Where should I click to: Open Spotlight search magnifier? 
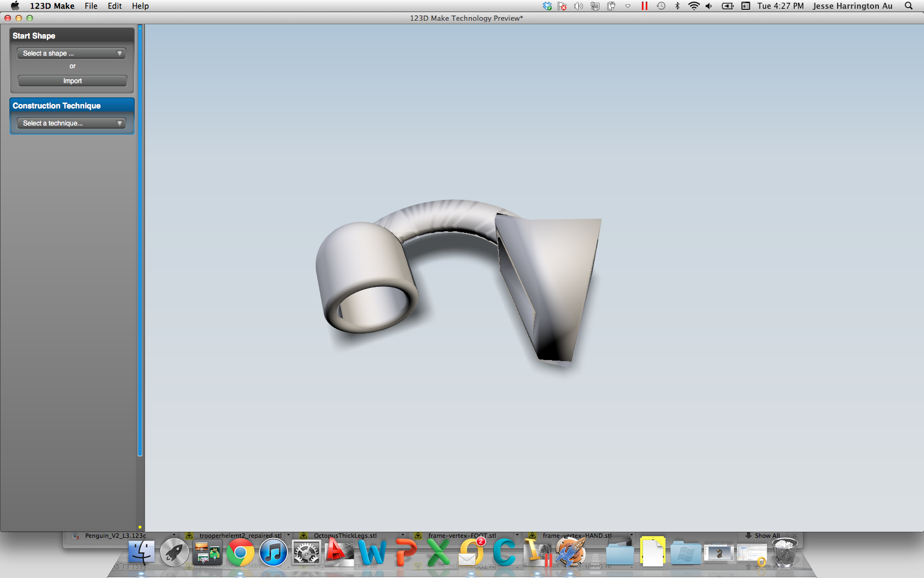point(909,6)
